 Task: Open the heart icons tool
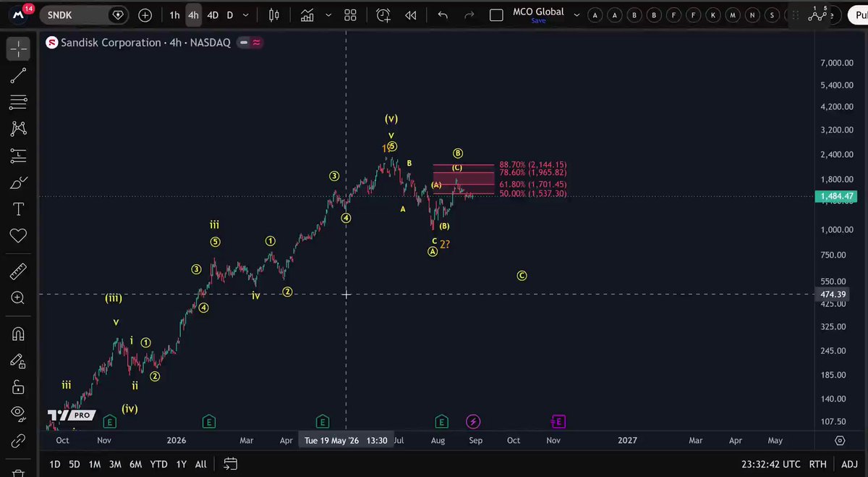pyautogui.click(x=18, y=236)
